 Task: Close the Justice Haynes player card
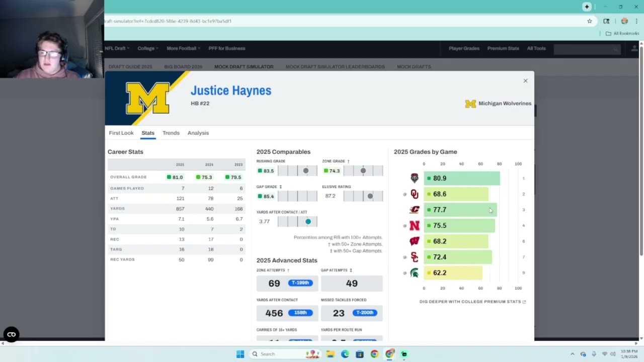(x=525, y=81)
